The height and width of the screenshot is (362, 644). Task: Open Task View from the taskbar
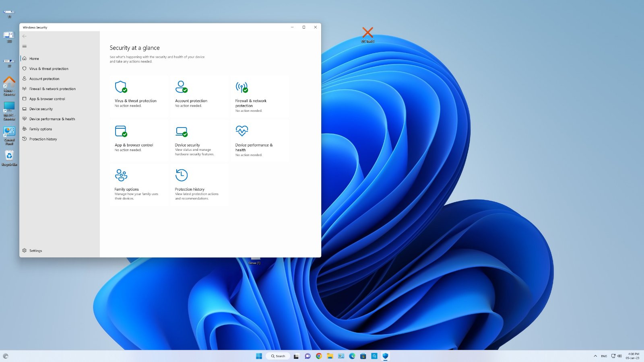(x=296, y=356)
